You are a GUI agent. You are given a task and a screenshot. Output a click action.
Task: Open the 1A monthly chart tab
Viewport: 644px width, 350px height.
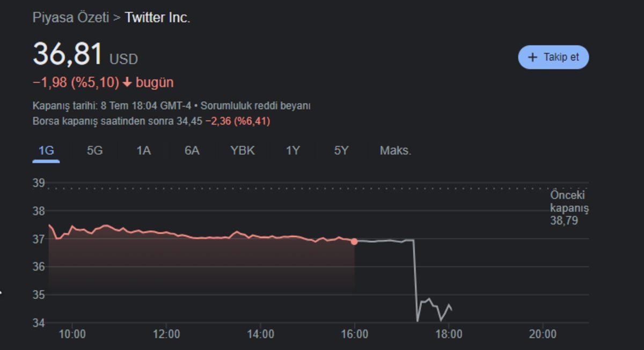tap(143, 151)
